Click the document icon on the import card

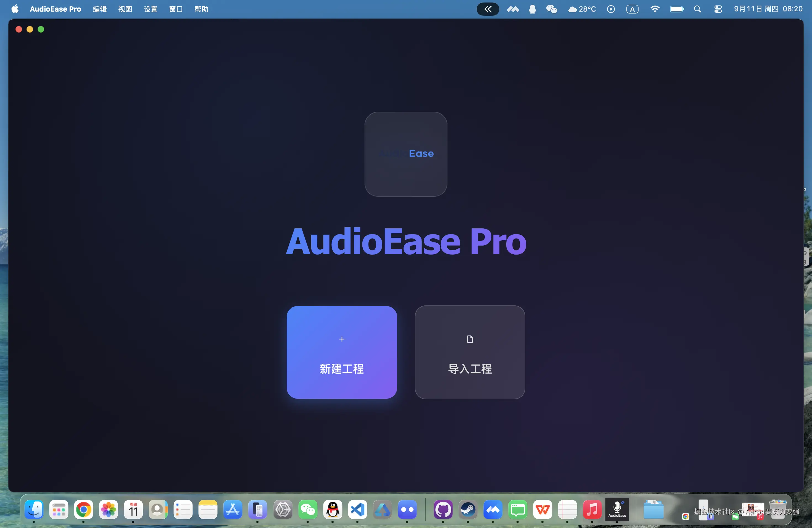tap(470, 339)
